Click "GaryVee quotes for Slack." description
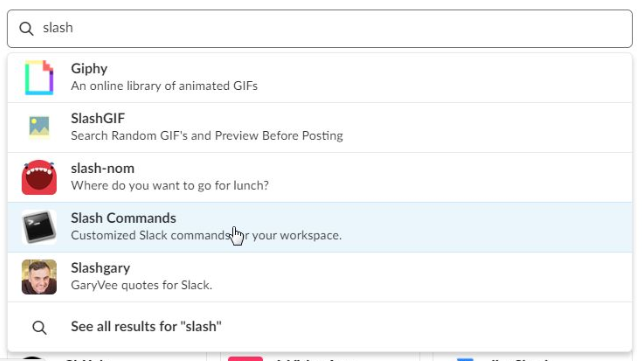The height and width of the screenshot is (361, 642). (x=141, y=285)
